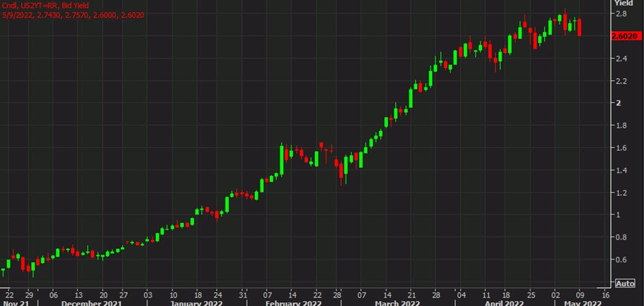The height and width of the screenshot is (306, 644).
Task: Click the 29 date tick label
Action: (29, 295)
